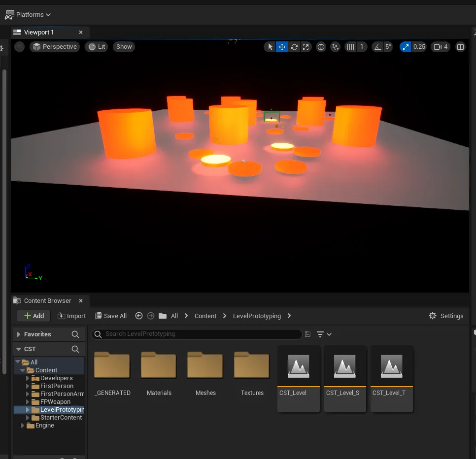Click the Search LevelPrototyping field
Viewport: 476px width, 459px height.
(x=197, y=334)
